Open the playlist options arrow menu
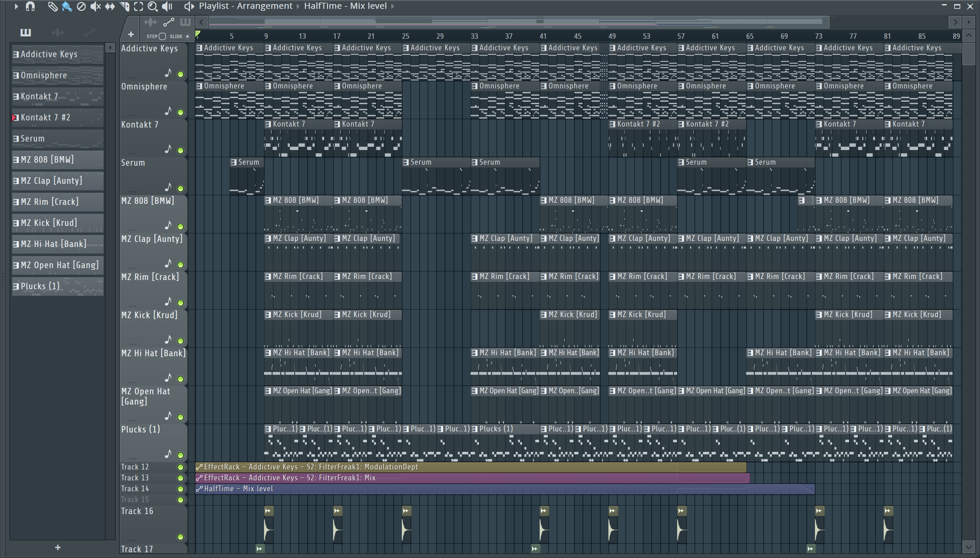 coord(16,6)
